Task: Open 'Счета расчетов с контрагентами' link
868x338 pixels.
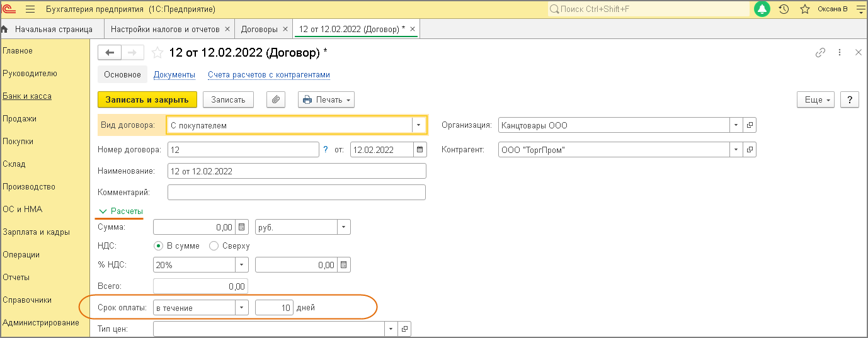Action: coord(269,75)
